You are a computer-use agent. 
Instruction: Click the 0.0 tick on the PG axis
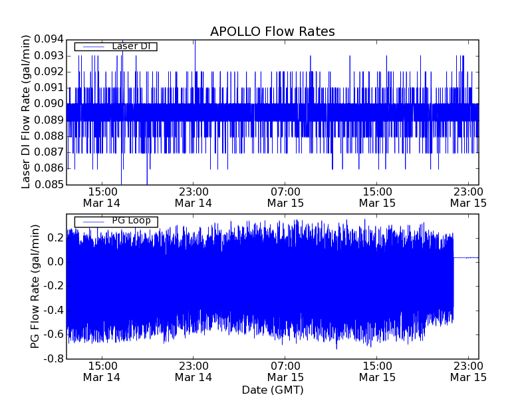(x=55, y=262)
